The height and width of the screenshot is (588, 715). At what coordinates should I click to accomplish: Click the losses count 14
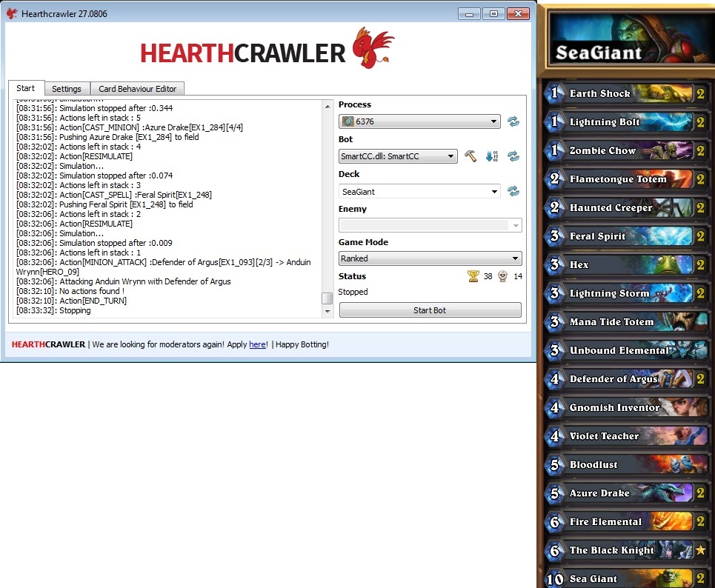coord(518,276)
